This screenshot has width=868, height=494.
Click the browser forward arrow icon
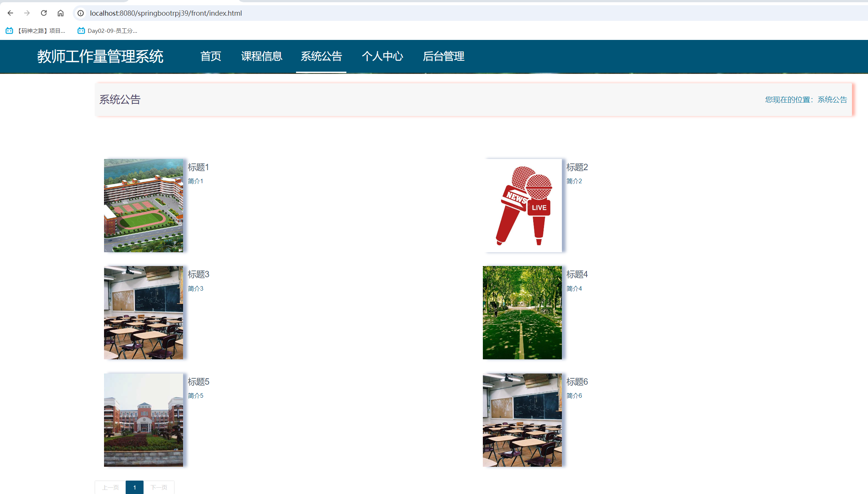(x=27, y=13)
